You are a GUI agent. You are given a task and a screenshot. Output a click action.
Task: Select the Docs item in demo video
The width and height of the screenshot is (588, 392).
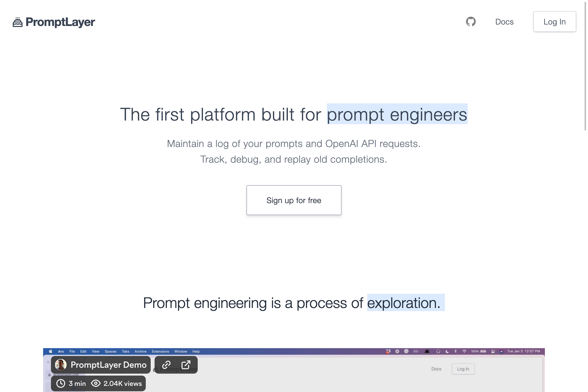[x=437, y=369]
